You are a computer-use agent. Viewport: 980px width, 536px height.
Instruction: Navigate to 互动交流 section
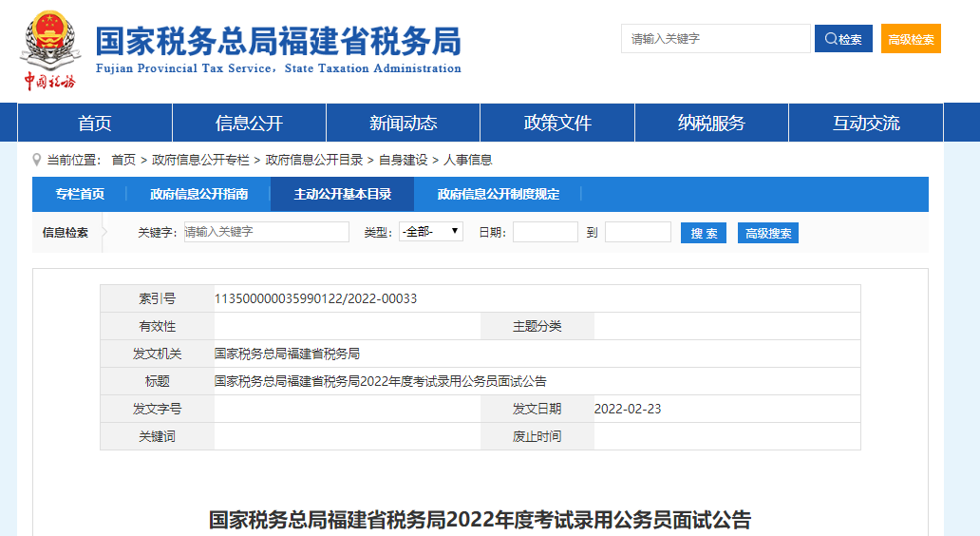[x=866, y=123]
